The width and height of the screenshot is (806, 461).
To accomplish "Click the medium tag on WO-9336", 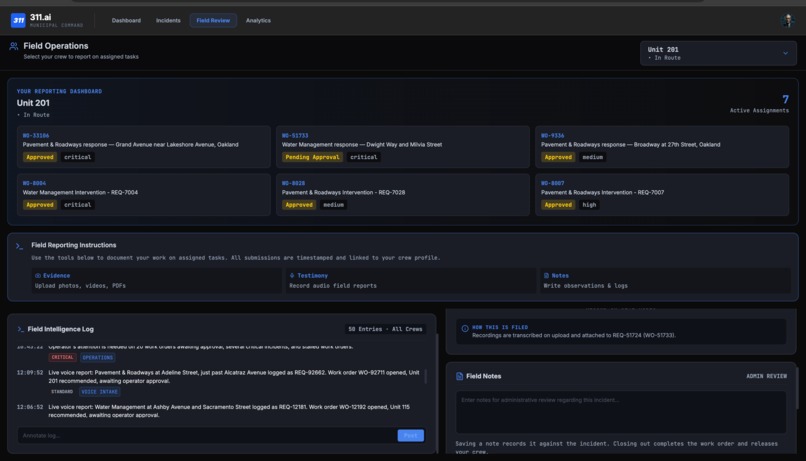I will tap(592, 157).
